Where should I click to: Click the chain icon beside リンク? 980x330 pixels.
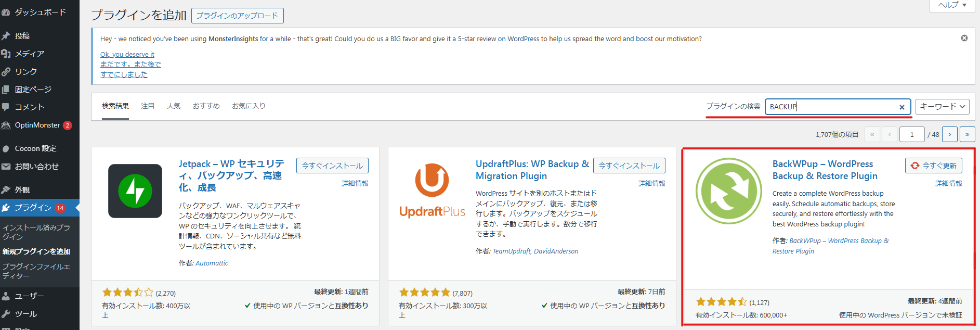6,71
